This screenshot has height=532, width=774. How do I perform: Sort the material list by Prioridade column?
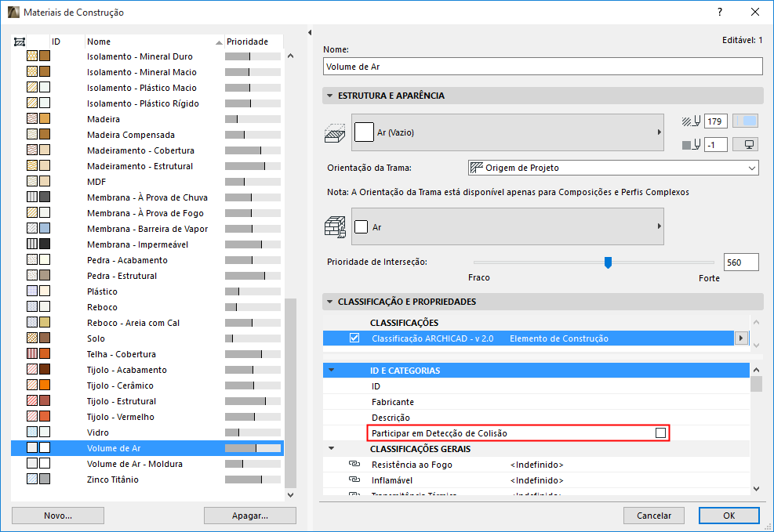pos(246,41)
